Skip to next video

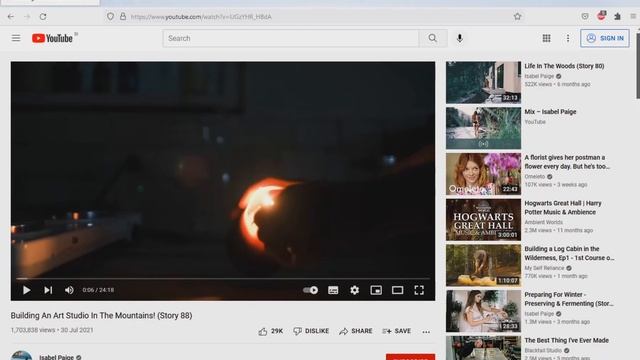click(x=48, y=290)
